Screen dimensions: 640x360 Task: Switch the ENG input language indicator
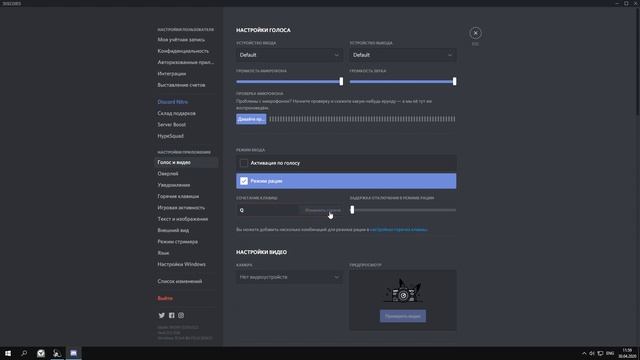click(x=610, y=353)
